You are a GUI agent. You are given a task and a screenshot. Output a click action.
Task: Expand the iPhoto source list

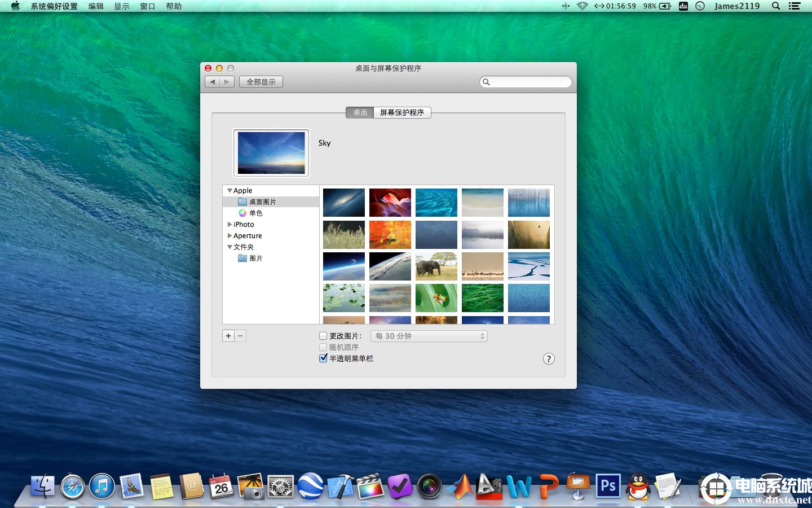[x=230, y=225]
